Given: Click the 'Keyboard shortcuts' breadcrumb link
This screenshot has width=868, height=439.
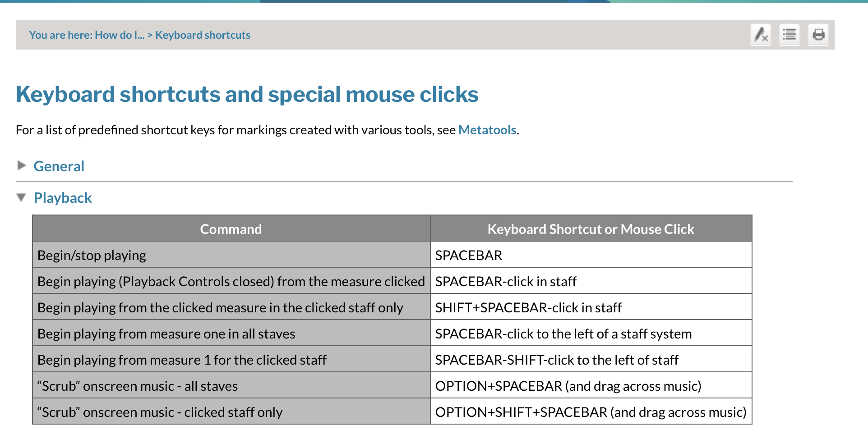Looking at the screenshot, I should pos(203,35).
